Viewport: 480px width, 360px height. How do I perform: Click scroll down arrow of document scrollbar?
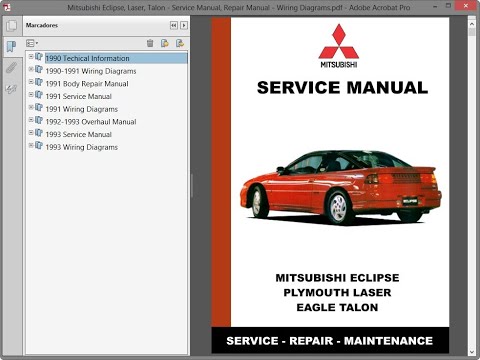click(x=472, y=351)
